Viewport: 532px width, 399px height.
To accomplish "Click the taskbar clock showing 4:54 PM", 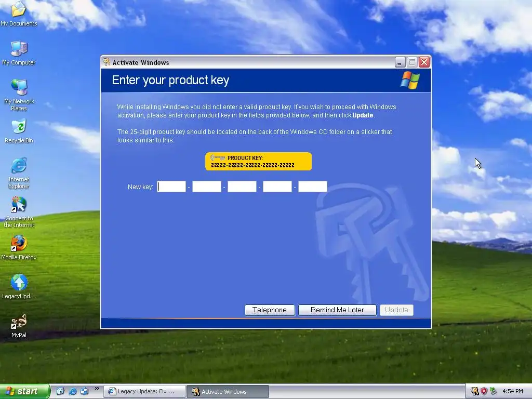I will 512,392.
